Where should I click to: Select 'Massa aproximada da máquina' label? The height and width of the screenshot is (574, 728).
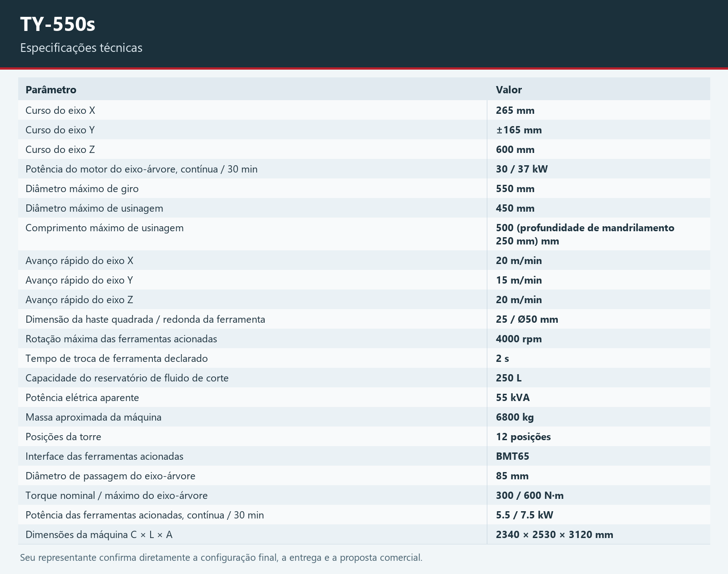(x=93, y=417)
